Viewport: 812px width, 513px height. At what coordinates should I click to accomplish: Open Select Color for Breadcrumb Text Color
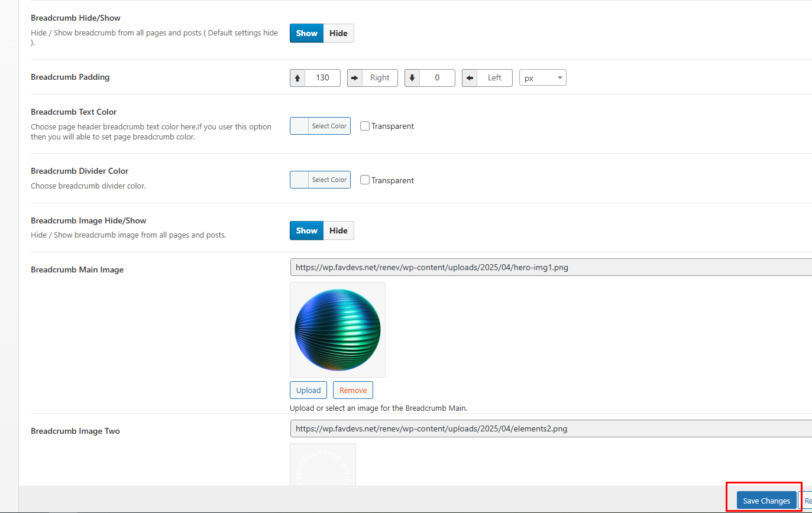(320, 126)
